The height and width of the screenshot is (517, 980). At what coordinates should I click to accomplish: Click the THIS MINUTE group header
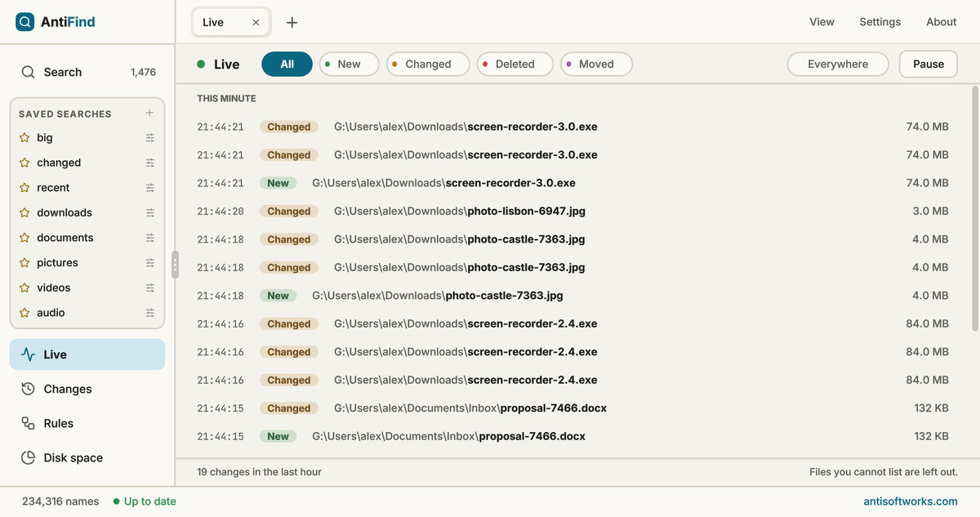coord(226,99)
